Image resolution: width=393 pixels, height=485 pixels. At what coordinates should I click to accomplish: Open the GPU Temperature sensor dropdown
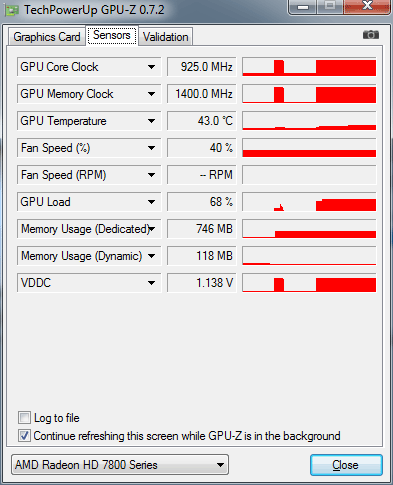point(151,121)
